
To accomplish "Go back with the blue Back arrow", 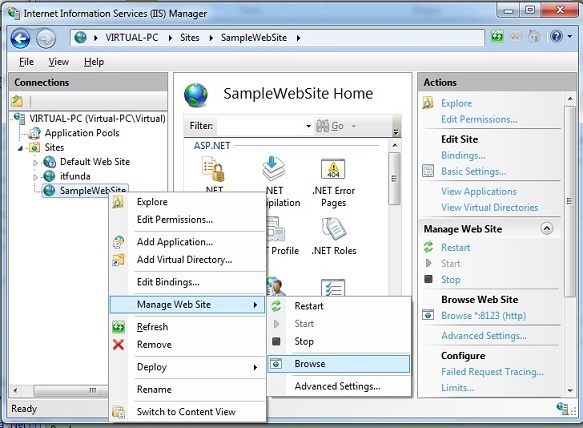I will pyautogui.click(x=20, y=38).
